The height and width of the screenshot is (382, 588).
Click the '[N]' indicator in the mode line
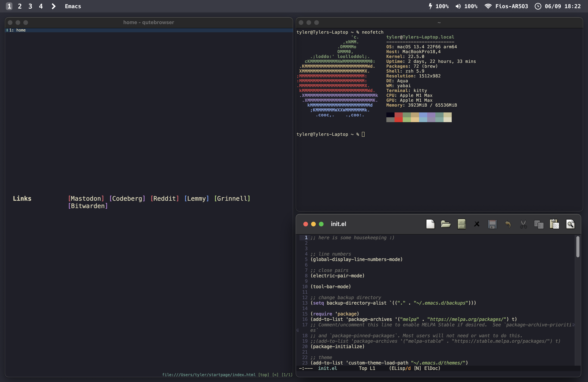pyautogui.click(x=417, y=368)
